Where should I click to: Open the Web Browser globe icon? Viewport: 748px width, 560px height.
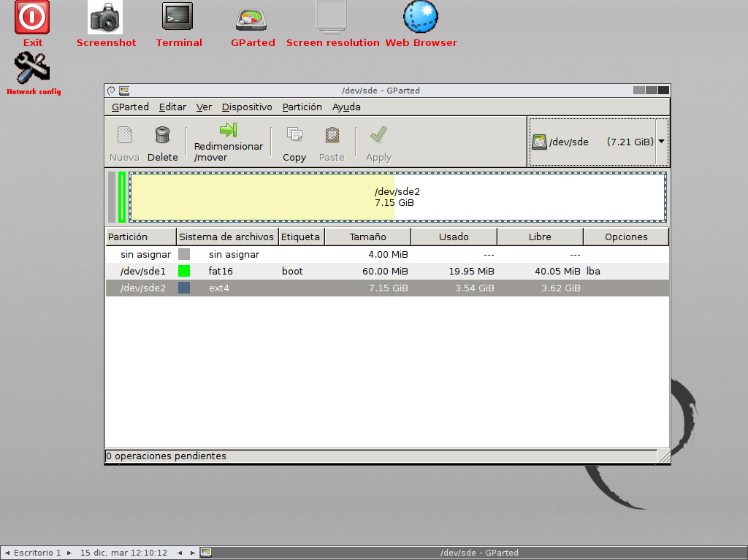(421, 18)
